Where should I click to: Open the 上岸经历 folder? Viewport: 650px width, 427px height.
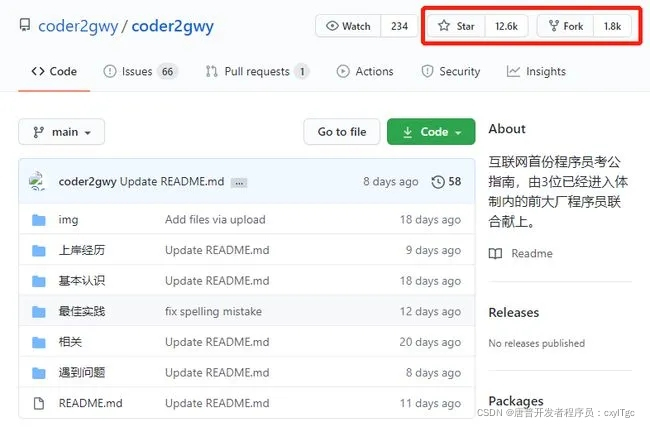coord(82,250)
